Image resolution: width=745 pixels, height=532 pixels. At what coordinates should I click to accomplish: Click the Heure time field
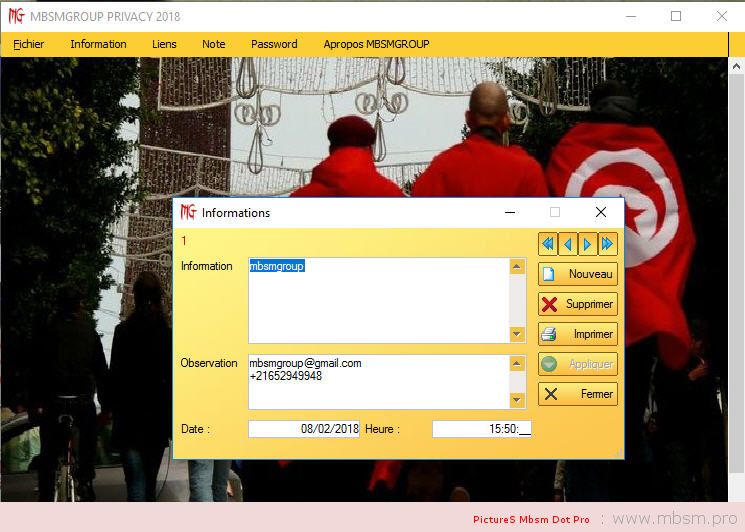(482, 429)
